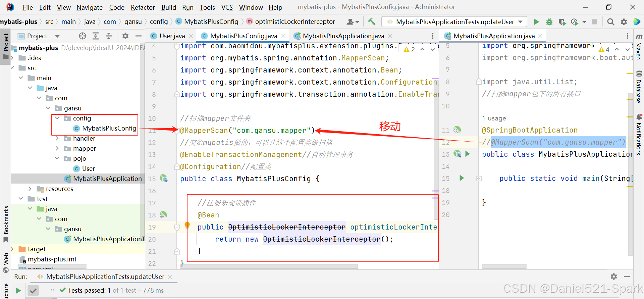The width and height of the screenshot is (644, 299).
Task: Expand all nodes in the Project panel
Action: point(96,36)
